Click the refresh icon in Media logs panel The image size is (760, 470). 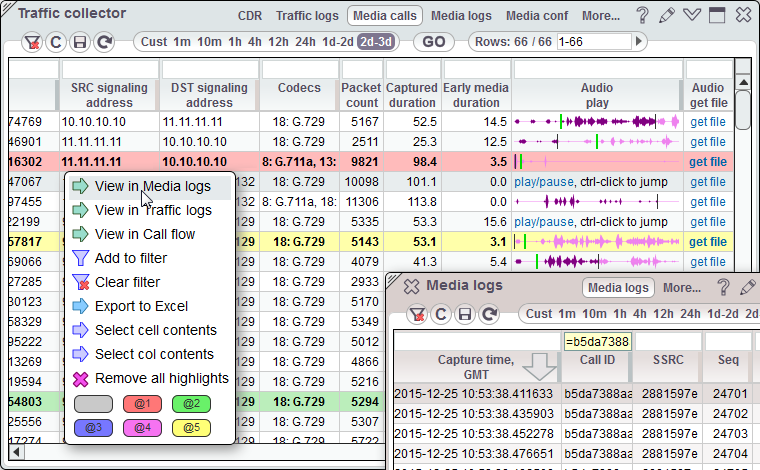point(489,314)
